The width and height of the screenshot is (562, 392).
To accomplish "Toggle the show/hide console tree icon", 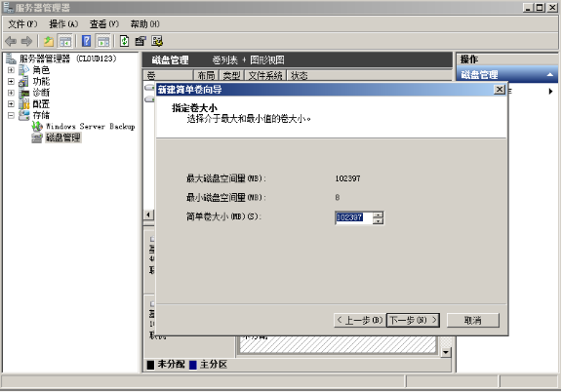I will [x=64, y=41].
